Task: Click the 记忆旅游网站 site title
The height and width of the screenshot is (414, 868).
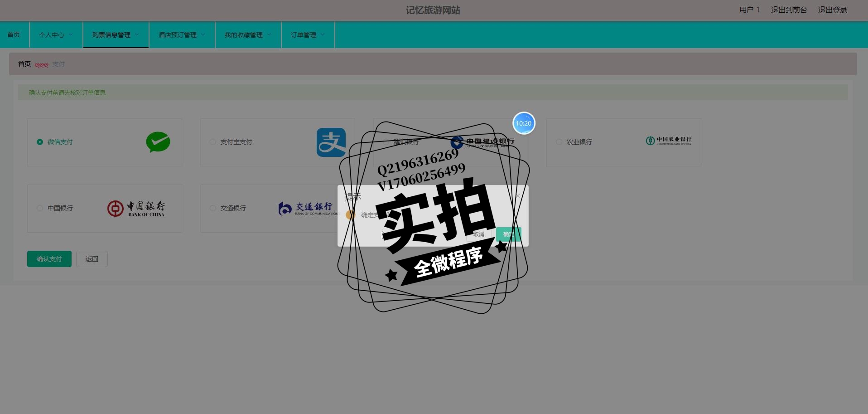Action: point(433,10)
